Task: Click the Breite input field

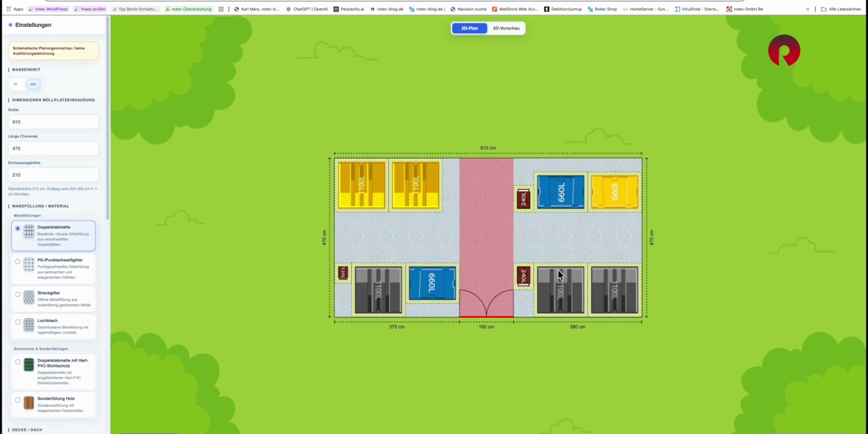Action: (x=53, y=122)
